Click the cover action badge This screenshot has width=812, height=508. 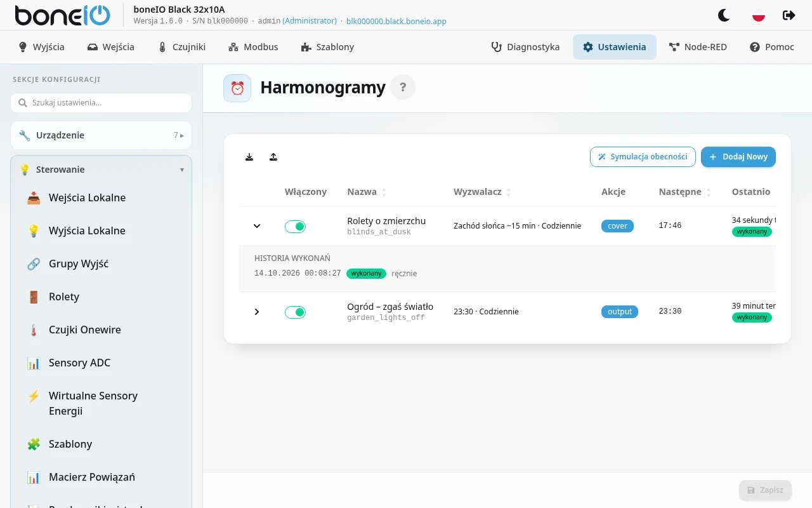tap(617, 226)
